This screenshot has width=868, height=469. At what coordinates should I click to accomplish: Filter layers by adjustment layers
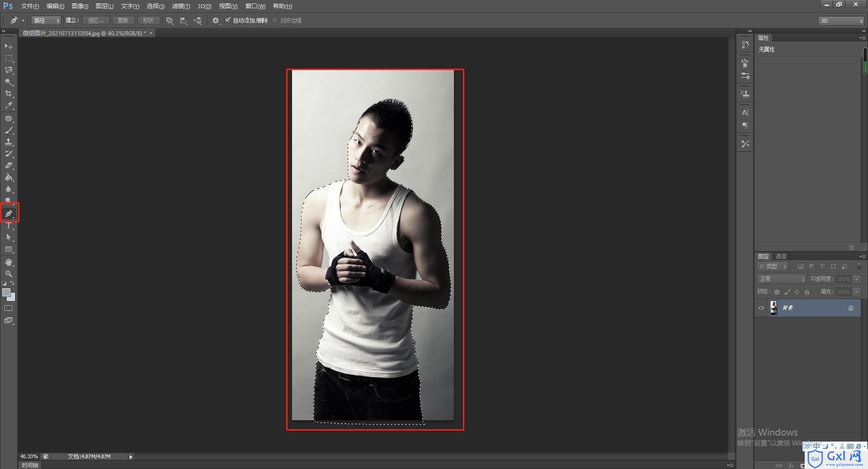pyautogui.click(x=811, y=267)
